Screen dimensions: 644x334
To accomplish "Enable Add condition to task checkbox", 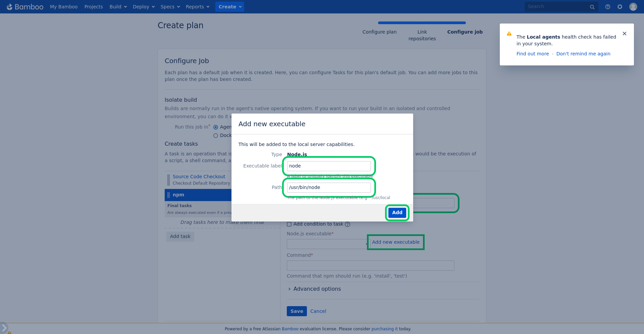I will click(x=289, y=224).
